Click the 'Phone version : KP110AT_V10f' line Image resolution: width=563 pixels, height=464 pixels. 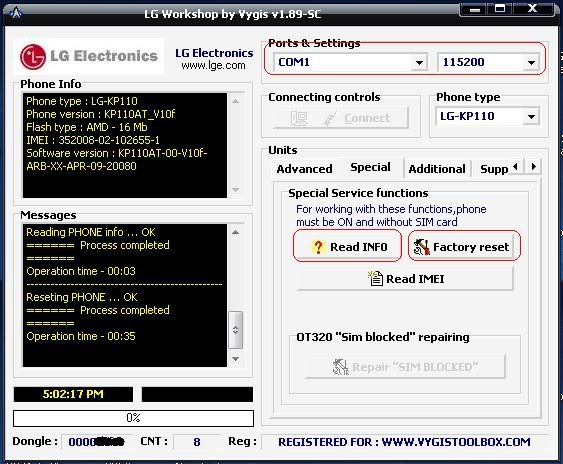[x=101, y=114]
